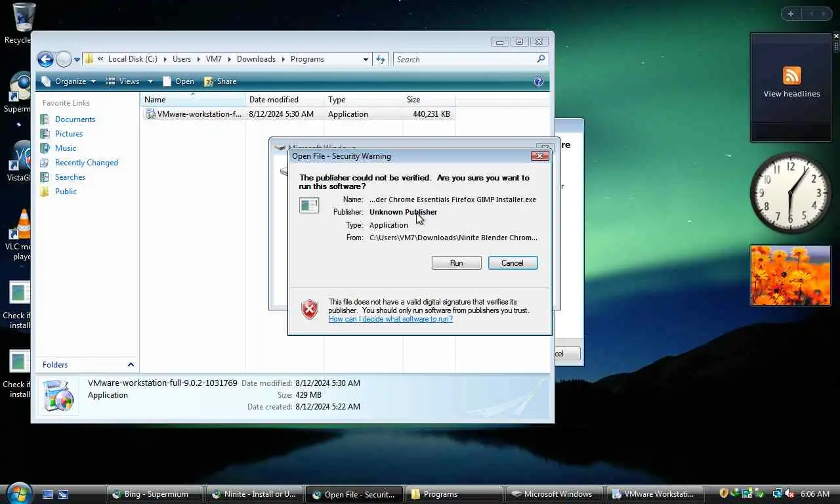Open Pictures in Favorite Links
The image size is (840, 504).
click(x=68, y=134)
